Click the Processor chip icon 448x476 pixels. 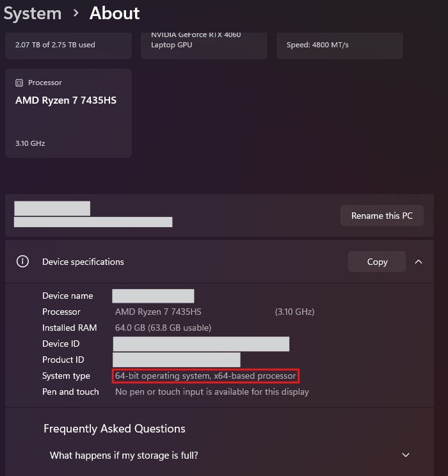click(19, 83)
